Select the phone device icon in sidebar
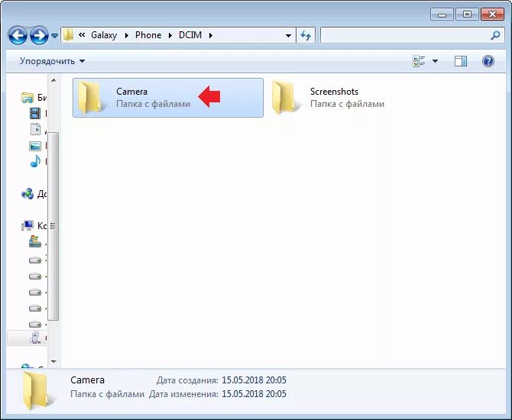Screen dimensions: 512x420 [35, 338]
